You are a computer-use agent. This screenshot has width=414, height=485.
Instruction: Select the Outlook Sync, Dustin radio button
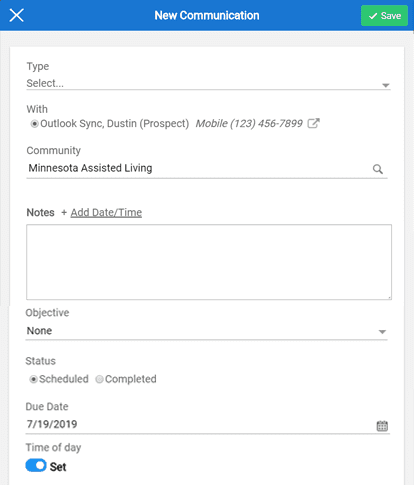34,124
